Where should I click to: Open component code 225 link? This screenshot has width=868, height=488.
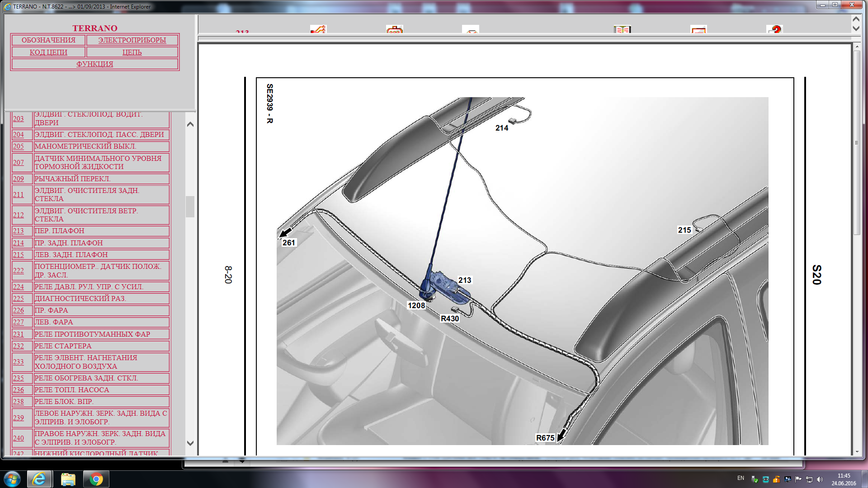pyautogui.click(x=19, y=299)
